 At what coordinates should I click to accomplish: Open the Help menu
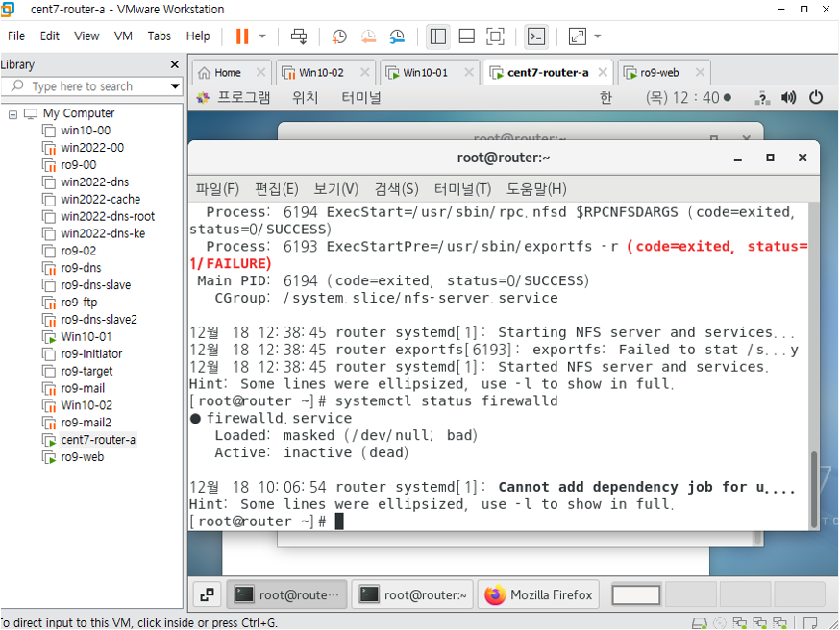(198, 36)
